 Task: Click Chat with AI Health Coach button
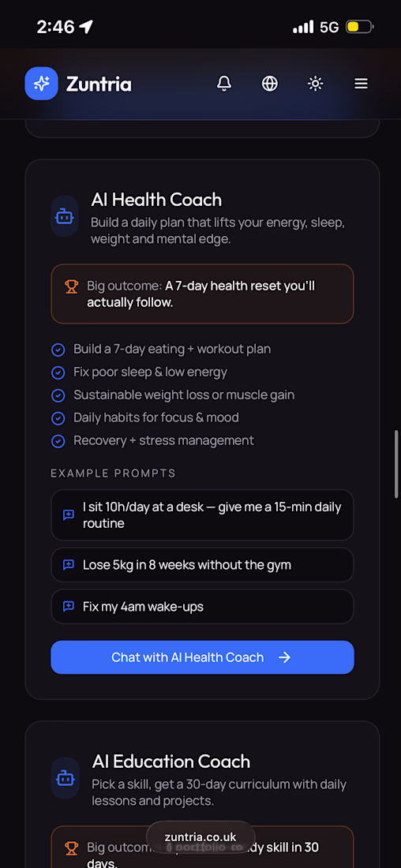202,657
